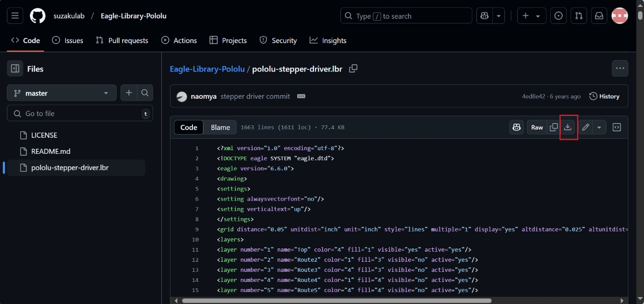
Task: Copy the file path
Action: click(353, 68)
